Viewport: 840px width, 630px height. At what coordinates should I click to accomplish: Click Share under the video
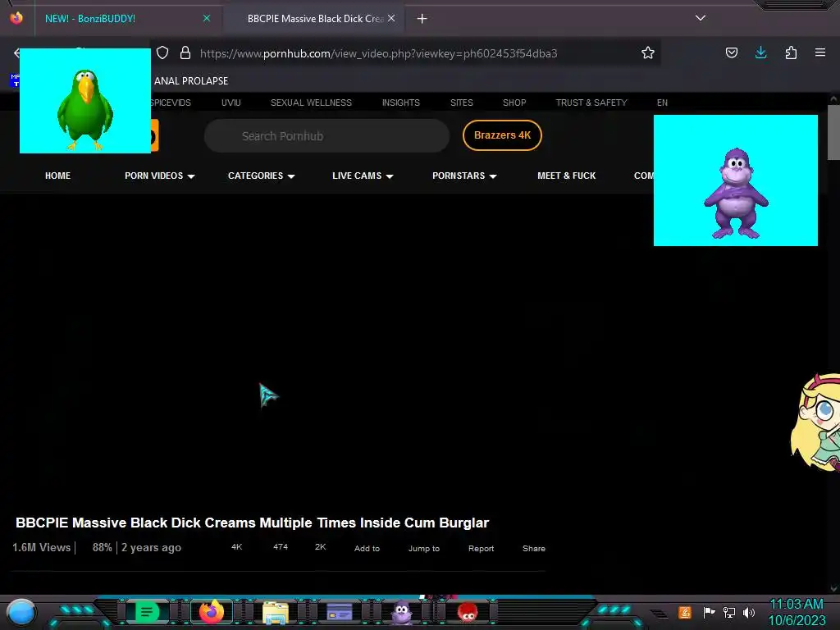534,549
